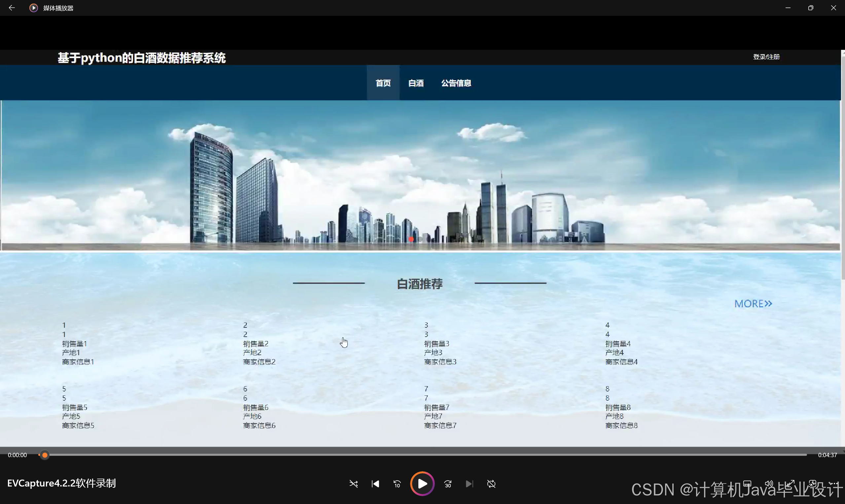This screenshot has height=504, width=845.
Task: Toggle play/pause with the center button
Action: (x=422, y=484)
